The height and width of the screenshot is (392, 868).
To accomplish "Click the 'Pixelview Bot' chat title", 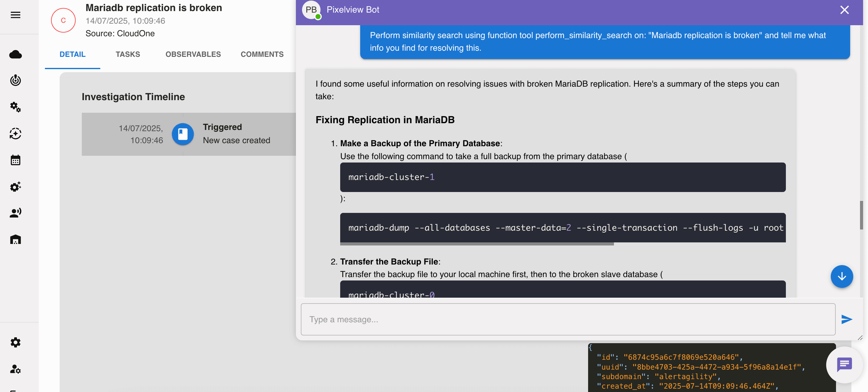I will (353, 10).
